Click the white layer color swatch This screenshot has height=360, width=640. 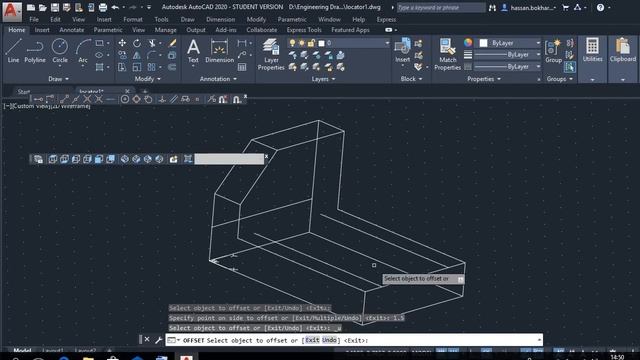[x=321, y=43]
